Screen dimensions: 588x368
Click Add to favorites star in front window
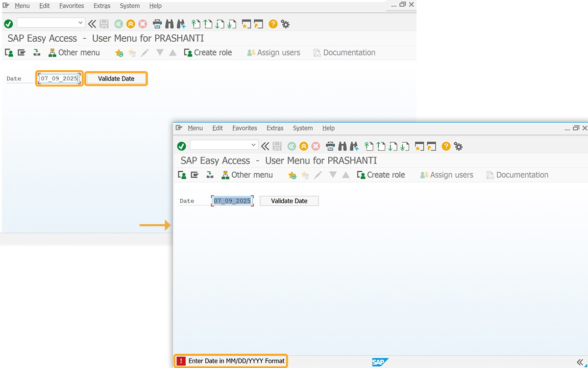pos(292,175)
